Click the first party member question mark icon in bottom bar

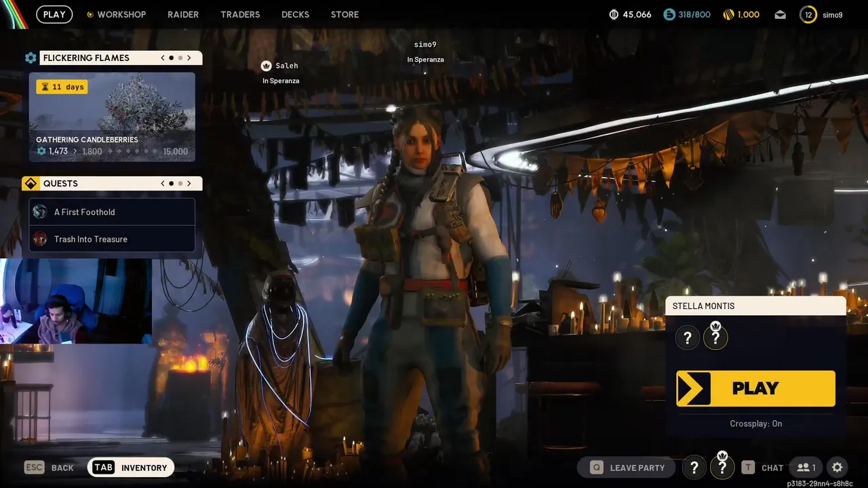pos(694,468)
